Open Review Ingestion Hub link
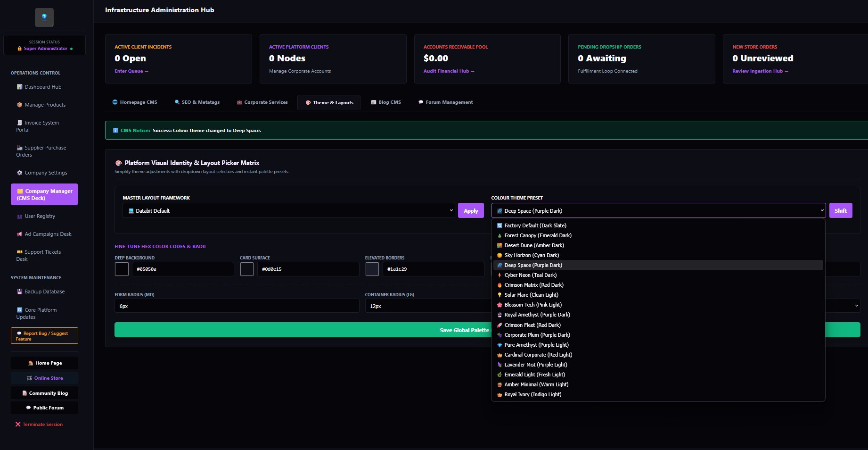 (x=760, y=71)
